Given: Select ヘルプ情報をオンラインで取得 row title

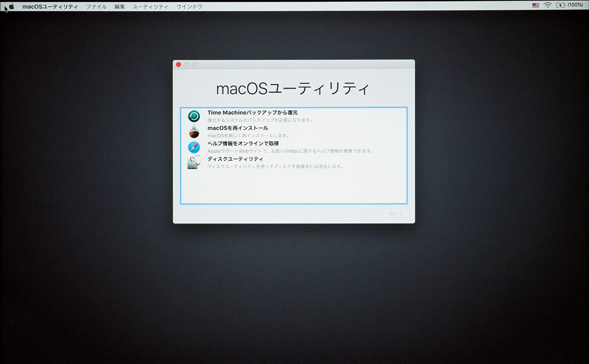Looking at the screenshot, I should click(243, 144).
